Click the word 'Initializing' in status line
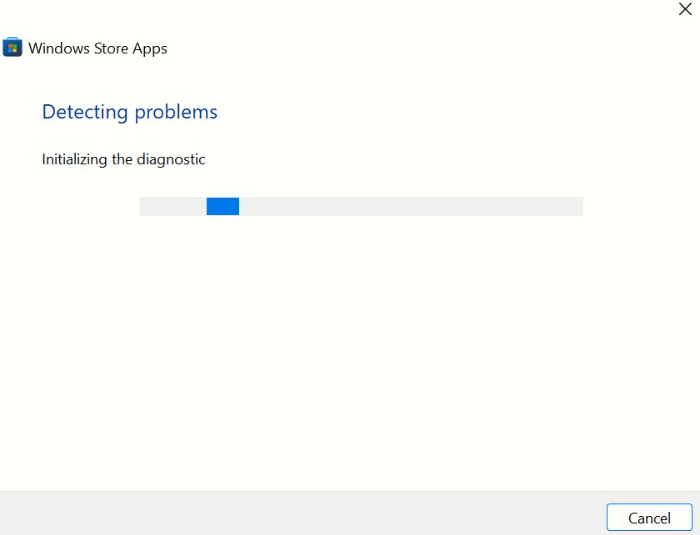Viewport: 700px width, 535px height. [x=74, y=159]
